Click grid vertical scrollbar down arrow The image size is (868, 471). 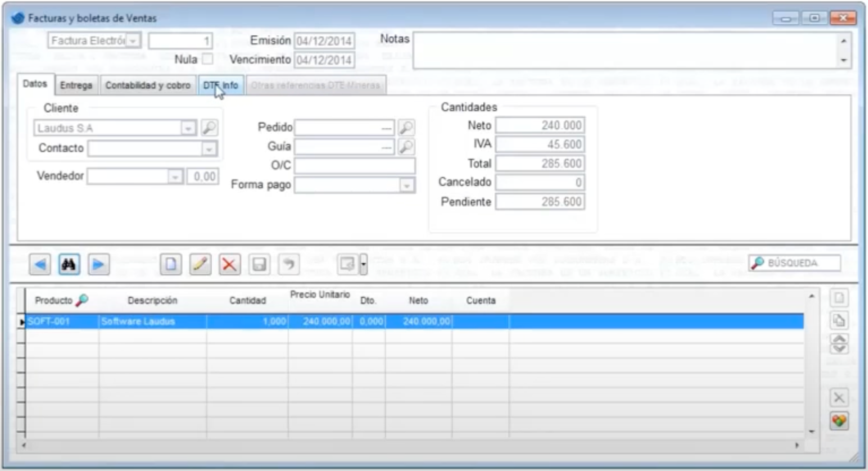(x=811, y=432)
